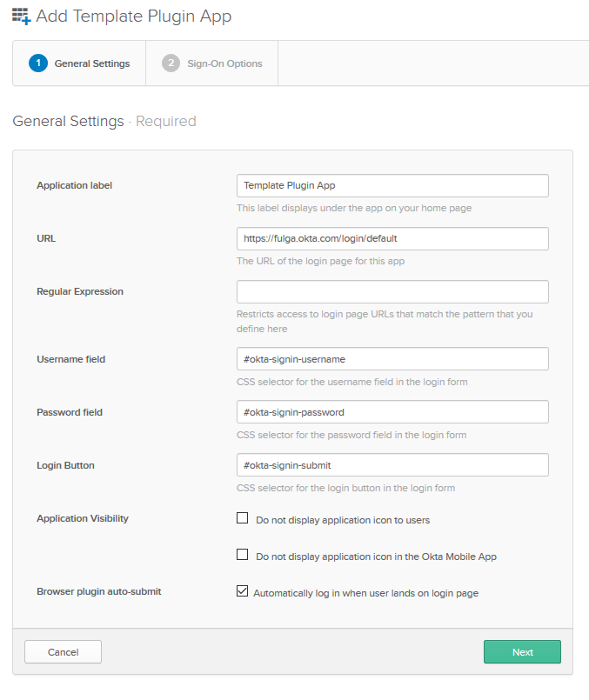Click the step 1 circle icon
This screenshot has height=700, width=589.
point(37,63)
